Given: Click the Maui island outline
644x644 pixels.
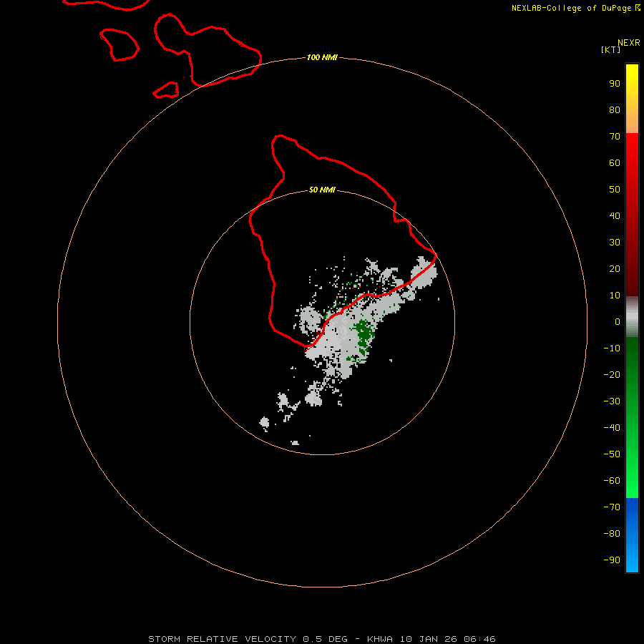Looking at the screenshot, I should point(208,50).
